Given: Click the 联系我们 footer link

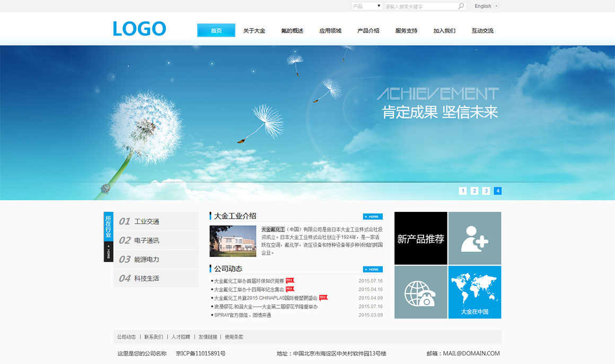Looking at the screenshot, I should [x=154, y=337].
